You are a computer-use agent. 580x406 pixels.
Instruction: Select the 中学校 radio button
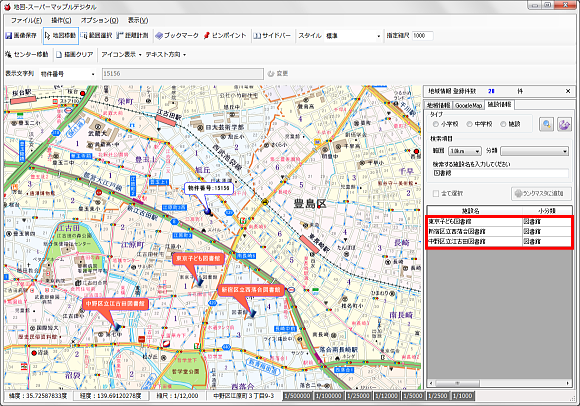tap(469, 124)
